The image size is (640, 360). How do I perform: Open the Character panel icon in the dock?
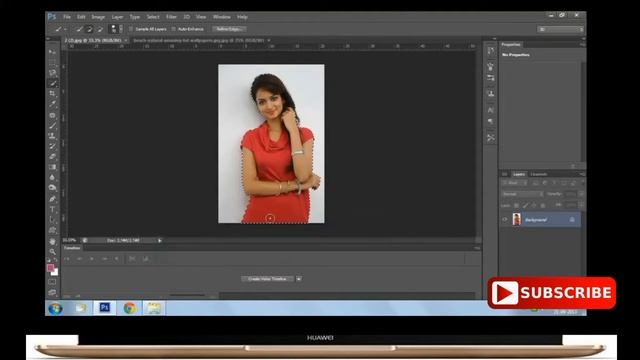pos(491,110)
